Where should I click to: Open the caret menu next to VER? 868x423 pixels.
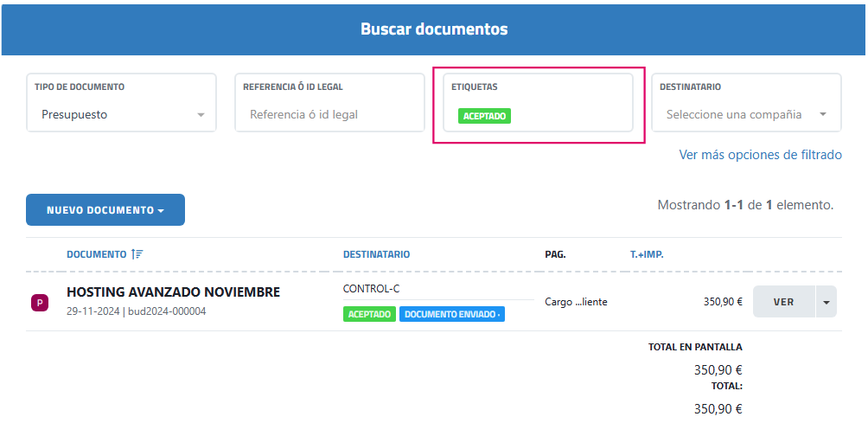pyautogui.click(x=827, y=302)
